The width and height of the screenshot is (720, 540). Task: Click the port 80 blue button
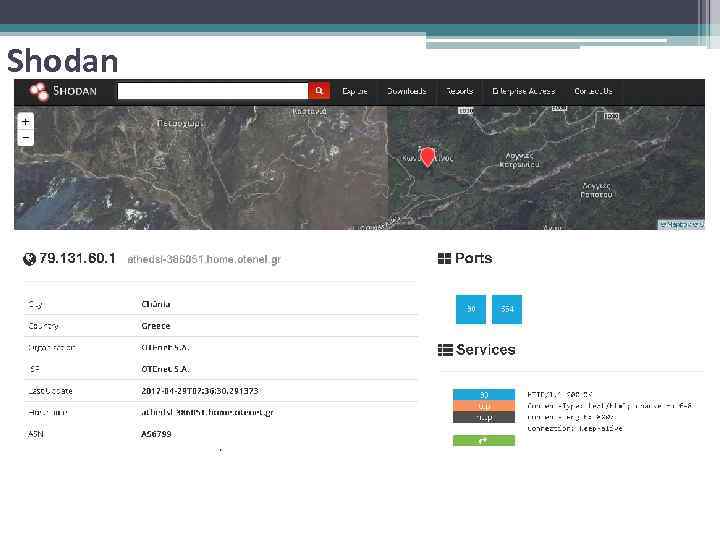pos(471,309)
